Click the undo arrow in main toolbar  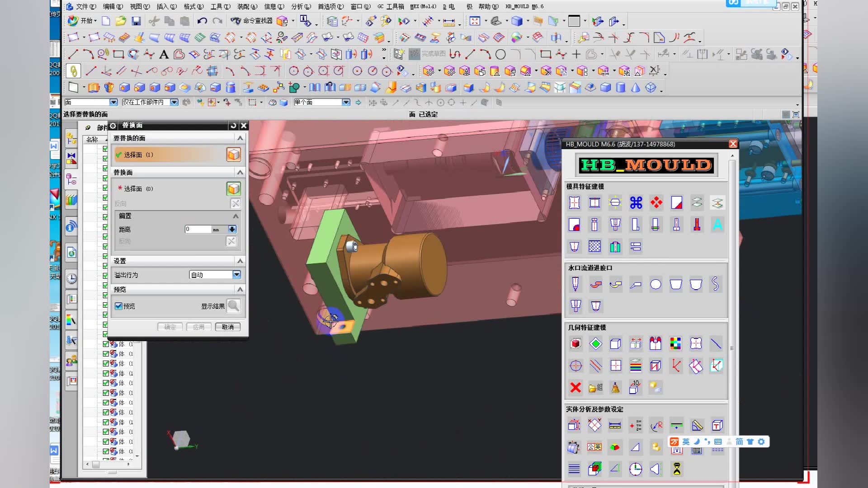point(202,21)
